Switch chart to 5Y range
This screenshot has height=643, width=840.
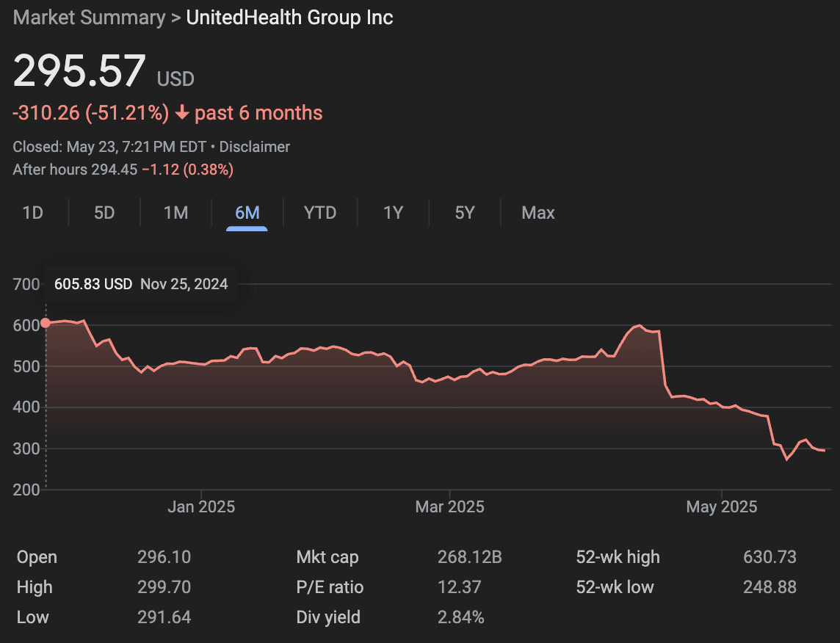coord(465,213)
